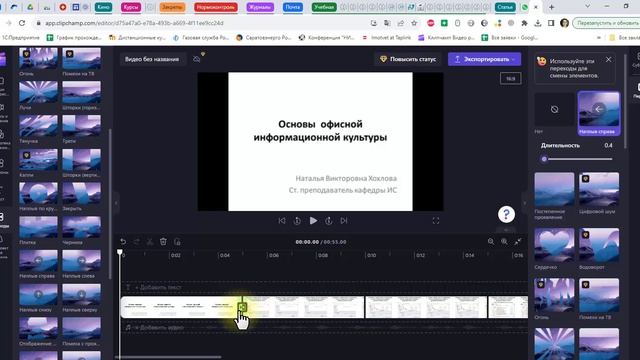
Task: Collapse the right properties panel handle
Action: (525, 202)
